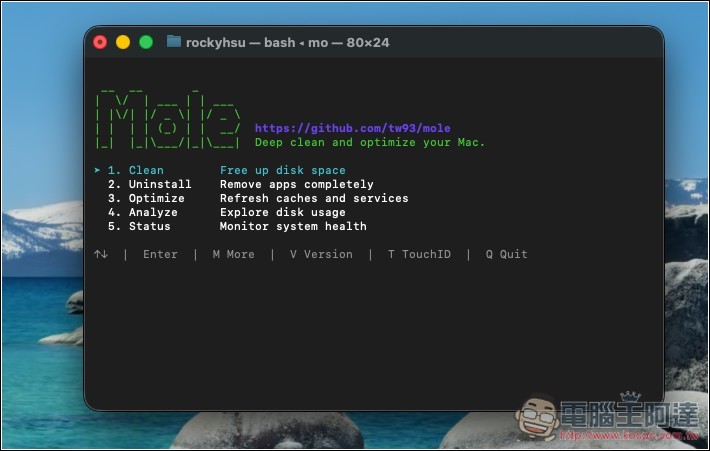Open the github.com/tw93/mole link
Image resolution: width=710 pixels, height=451 pixels.
tap(352, 128)
